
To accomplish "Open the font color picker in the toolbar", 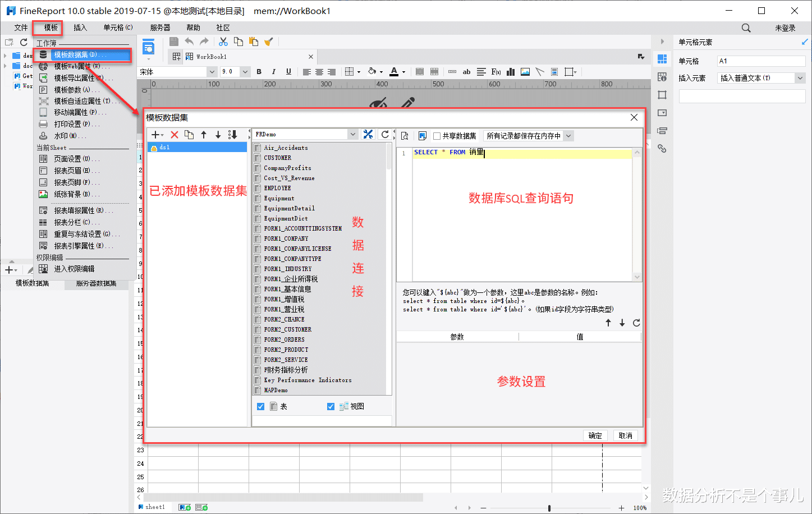I will coord(402,71).
